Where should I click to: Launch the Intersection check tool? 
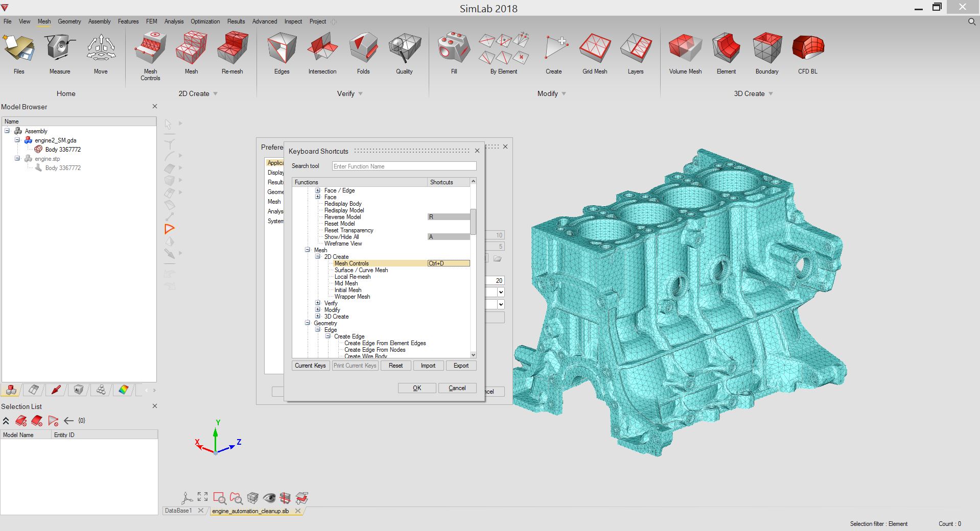click(x=322, y=54)
